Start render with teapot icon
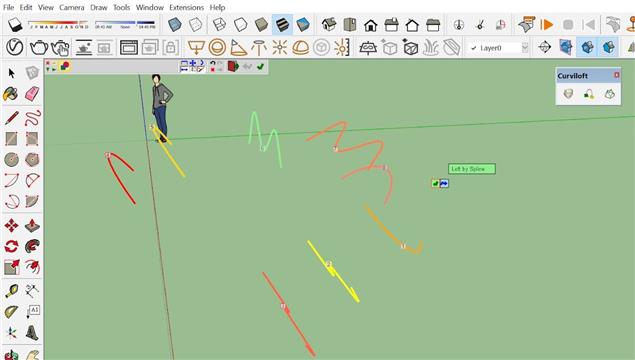The width and height of the screenshot is (635, 360). tap(38, 47)
